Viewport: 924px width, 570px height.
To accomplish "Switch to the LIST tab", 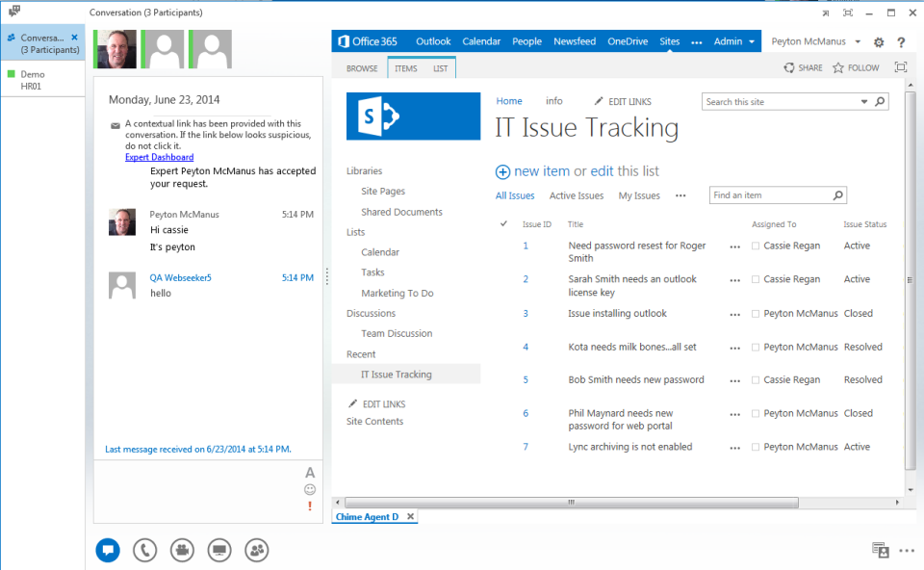I will click(441, 68).
